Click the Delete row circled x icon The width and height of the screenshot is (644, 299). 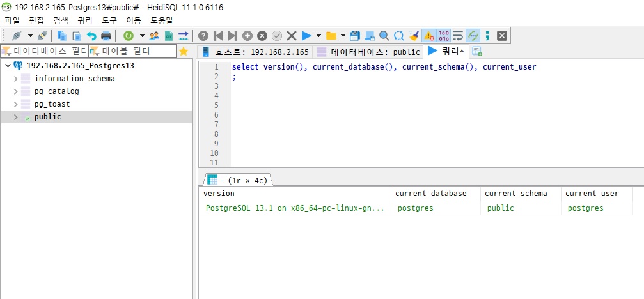[262, 36]
